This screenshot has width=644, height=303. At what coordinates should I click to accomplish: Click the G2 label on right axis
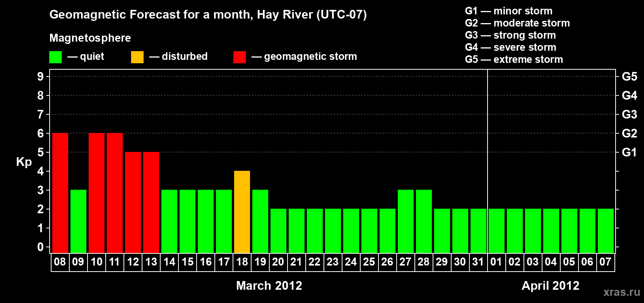pos(630,133)
